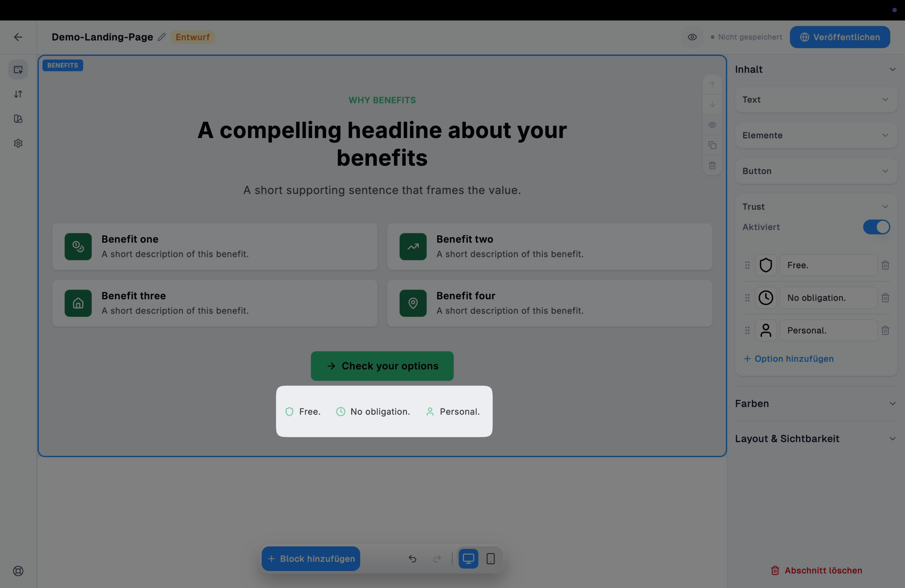Move the Benefits section down
Image resolution: width=905 pixels, height=588 pixels.
click(712, 104)
